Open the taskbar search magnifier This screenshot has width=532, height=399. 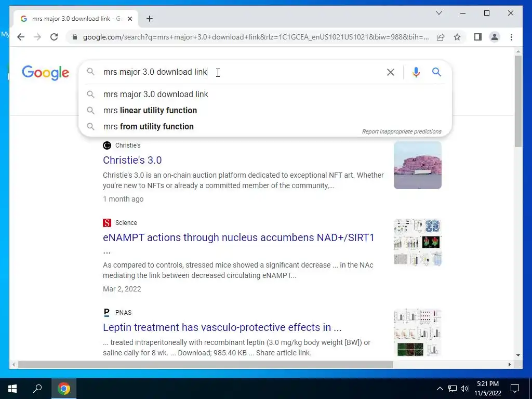coord(37,389)
